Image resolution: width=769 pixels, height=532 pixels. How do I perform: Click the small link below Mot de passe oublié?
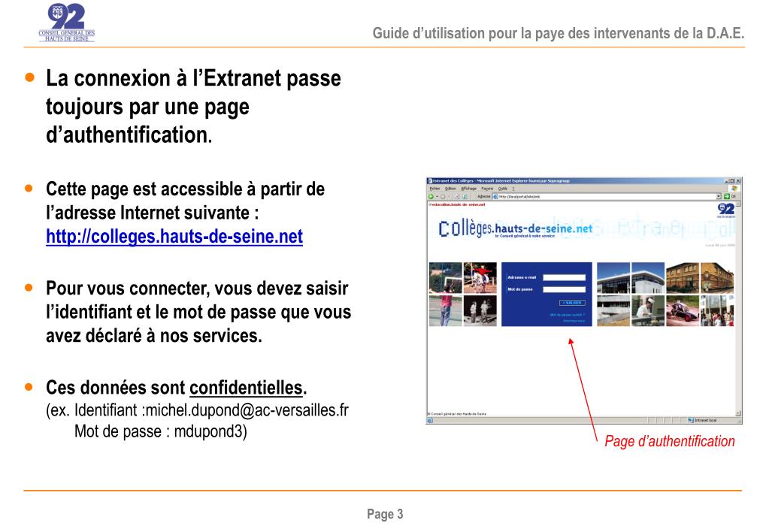pyautogui.click(x=574, y=321)
